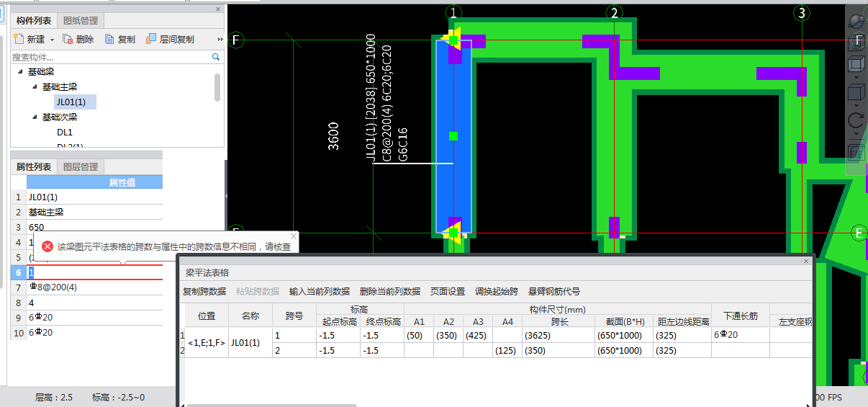Click 输入当前列数据 button

(x=320, y=292)
